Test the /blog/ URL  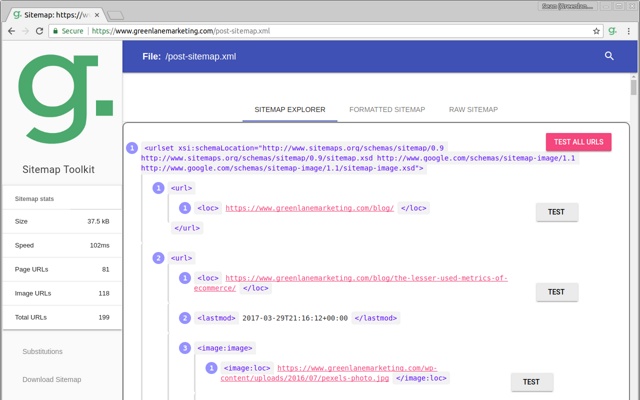tap(557, 212)
